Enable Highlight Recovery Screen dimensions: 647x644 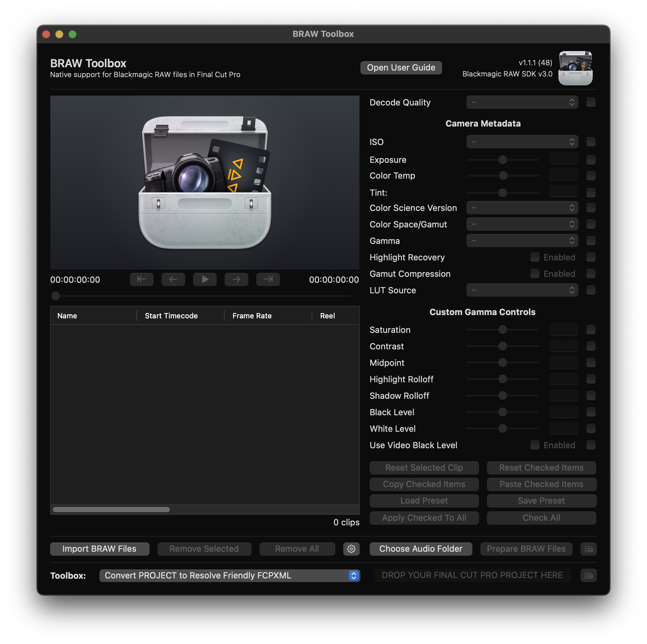[534, 257]
